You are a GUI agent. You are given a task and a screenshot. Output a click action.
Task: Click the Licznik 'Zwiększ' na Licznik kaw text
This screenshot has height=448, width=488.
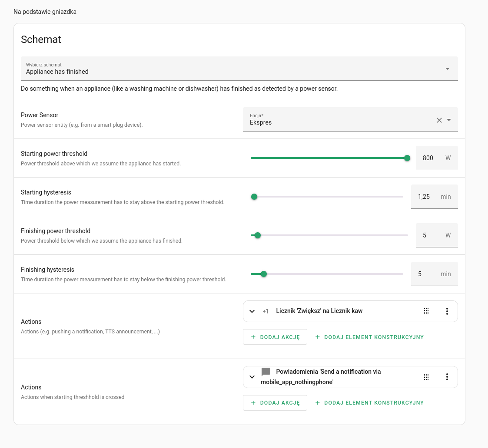pos(319,311)
